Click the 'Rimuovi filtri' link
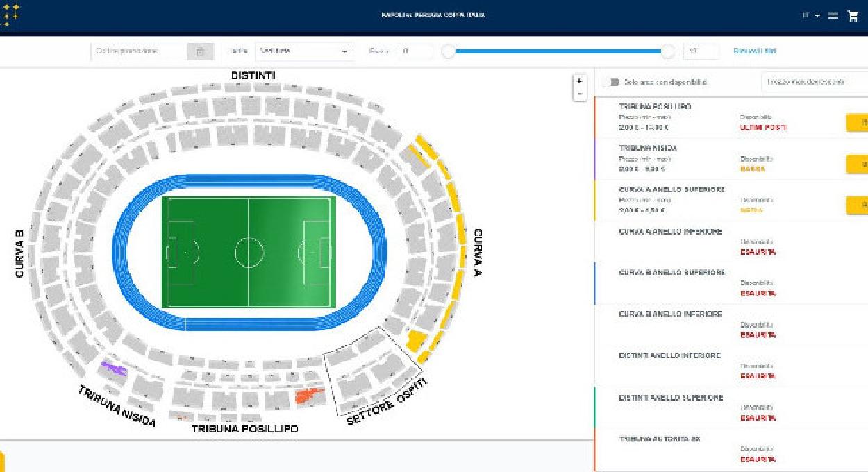868x472 pixels. [754, 51]
